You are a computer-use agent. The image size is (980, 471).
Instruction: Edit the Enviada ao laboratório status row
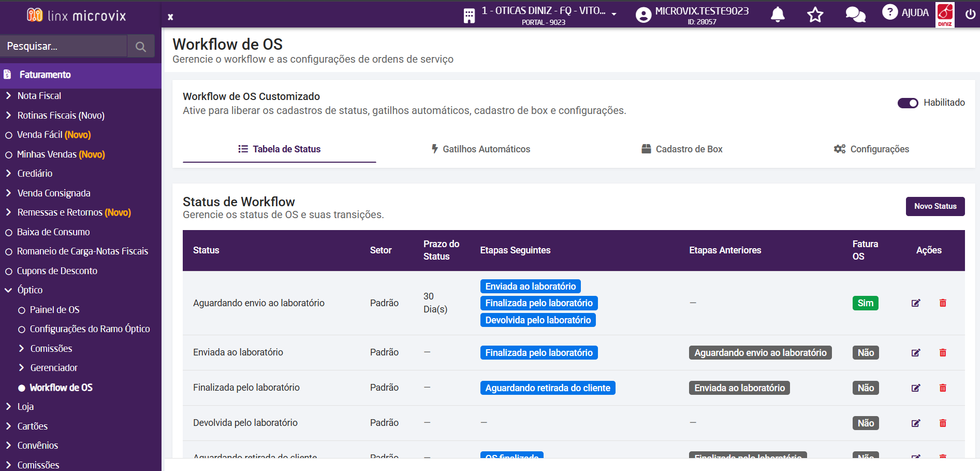(x=916, y=353)
